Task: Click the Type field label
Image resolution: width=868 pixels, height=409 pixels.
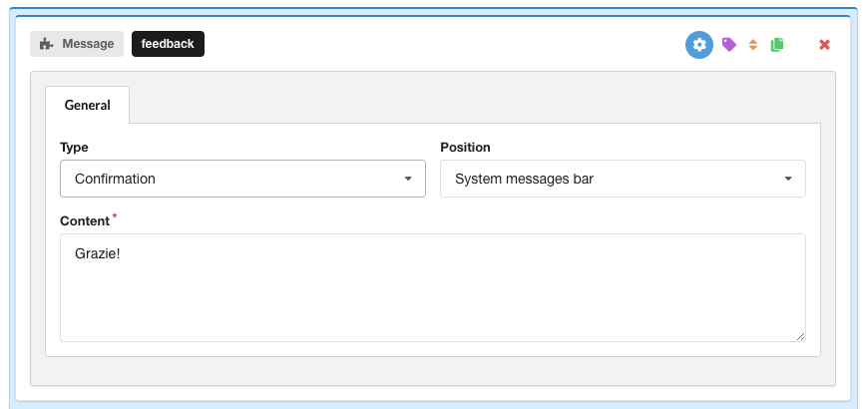Action: pyautogui.click(x=74, y=147)
